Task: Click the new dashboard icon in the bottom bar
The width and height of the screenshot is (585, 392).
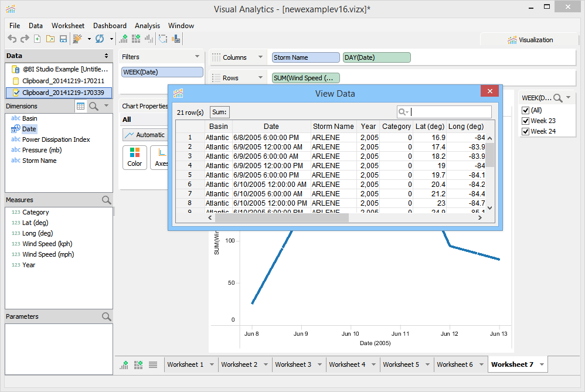Action: click(x=138, y=364)
